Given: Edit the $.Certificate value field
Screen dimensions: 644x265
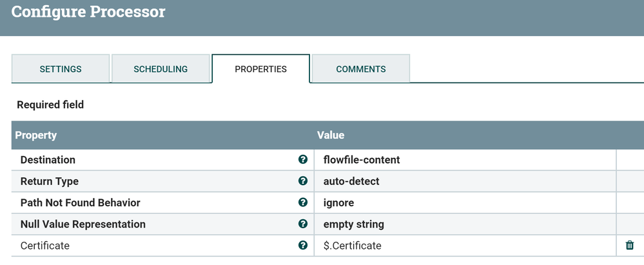Looking at the screenshot, I should [465, 246].
